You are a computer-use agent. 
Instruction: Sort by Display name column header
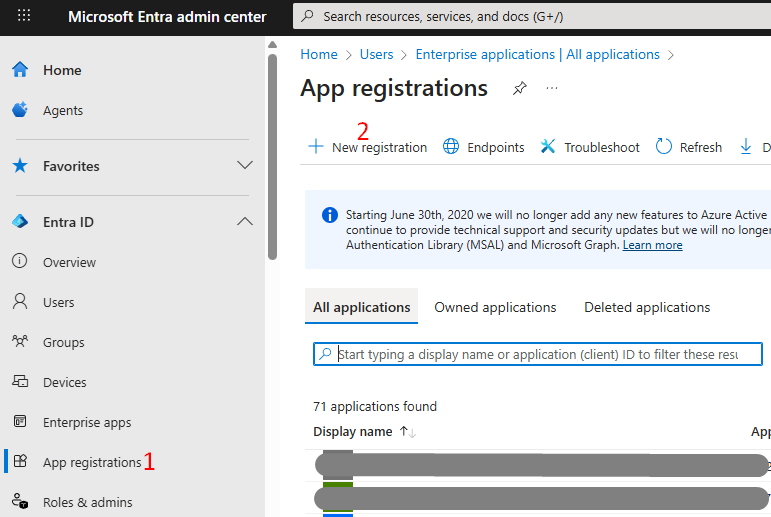353,432
